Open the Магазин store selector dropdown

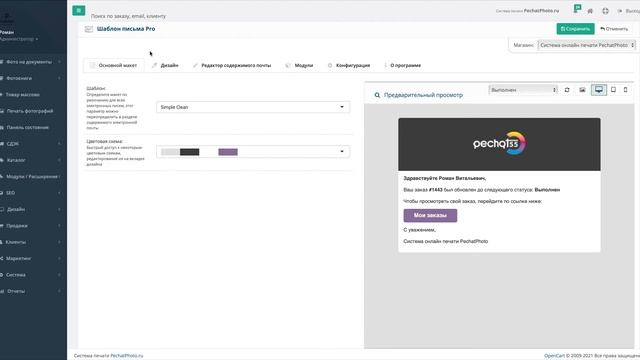tap(587, 45)
